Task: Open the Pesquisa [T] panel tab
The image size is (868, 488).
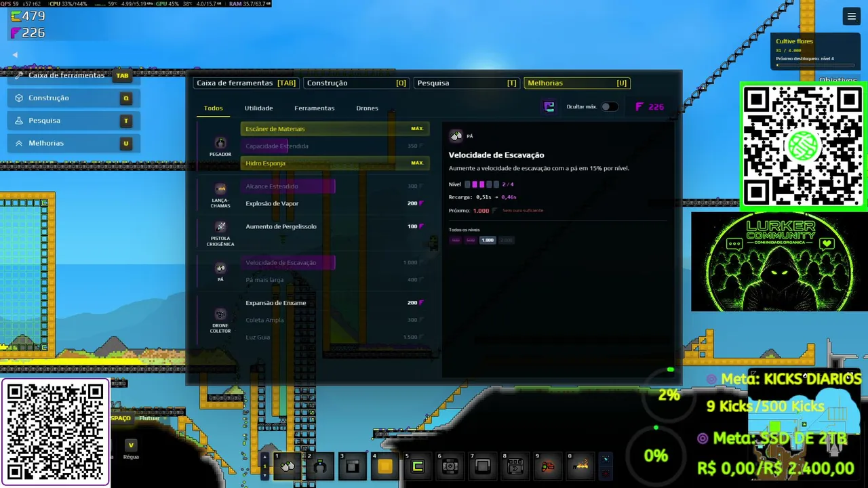Action: 467,83
